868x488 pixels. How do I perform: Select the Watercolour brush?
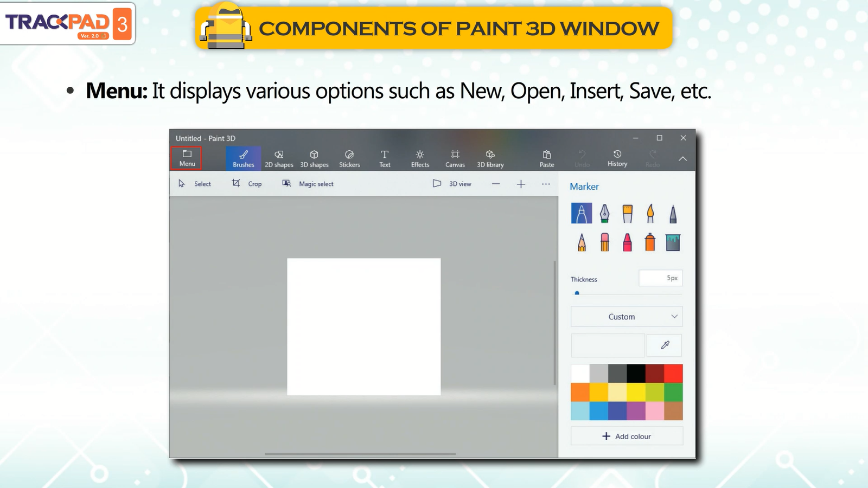point(650,213)
